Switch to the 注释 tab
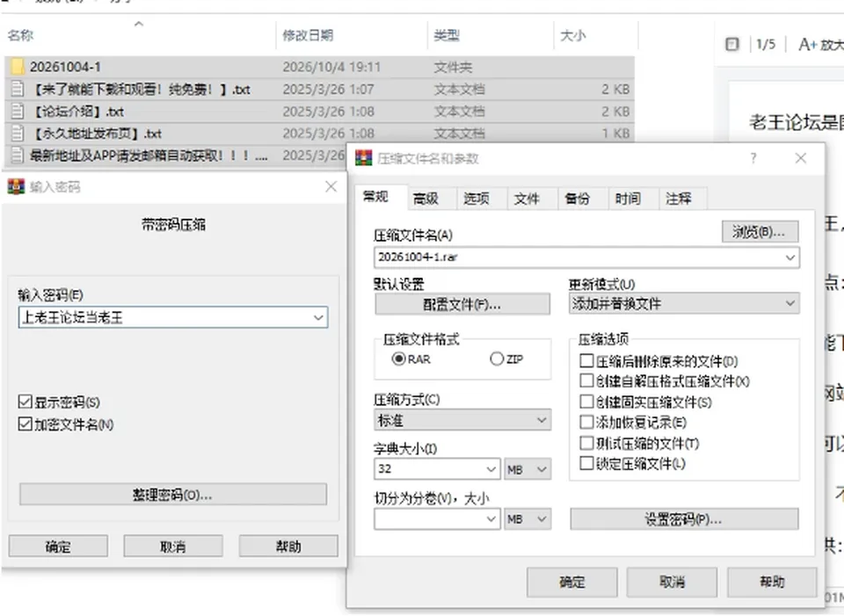The height and width of the screenshot is (616, 844). [x=678, y=199]
